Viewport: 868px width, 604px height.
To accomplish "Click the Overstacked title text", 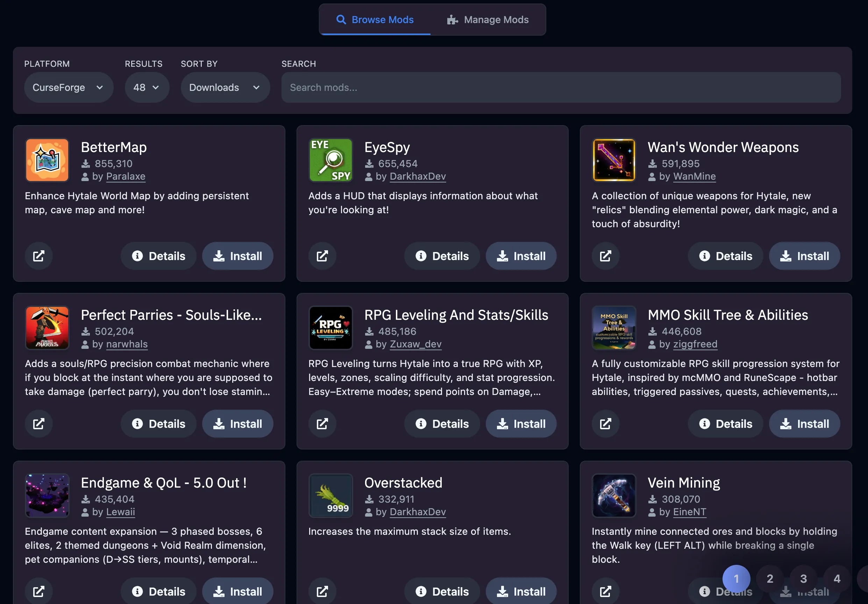I will coord(403,483).
